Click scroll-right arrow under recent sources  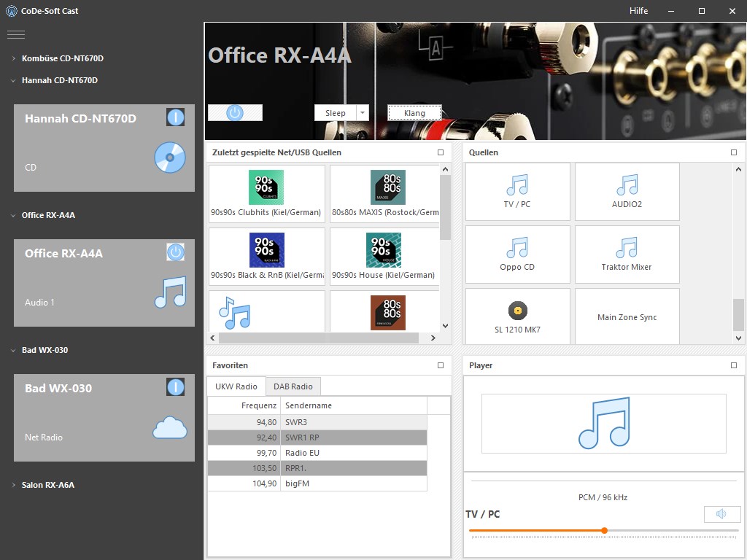click(433, 338)
